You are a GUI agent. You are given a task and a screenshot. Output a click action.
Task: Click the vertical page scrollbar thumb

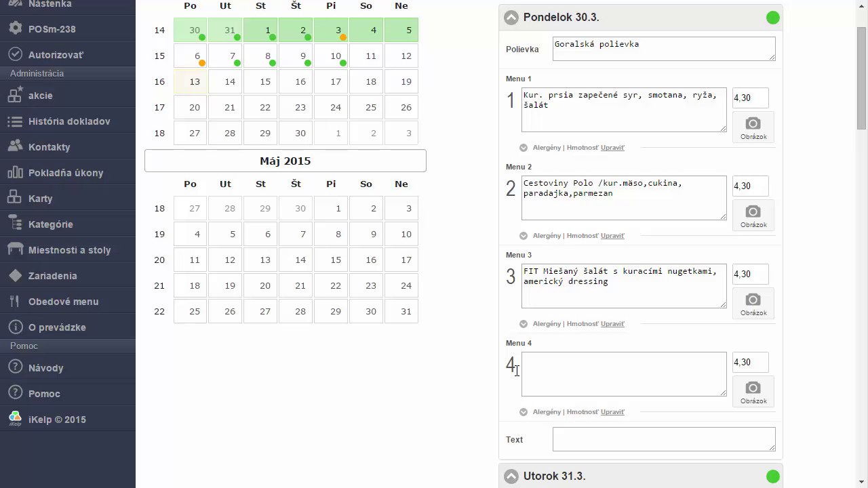click(862, 78)
